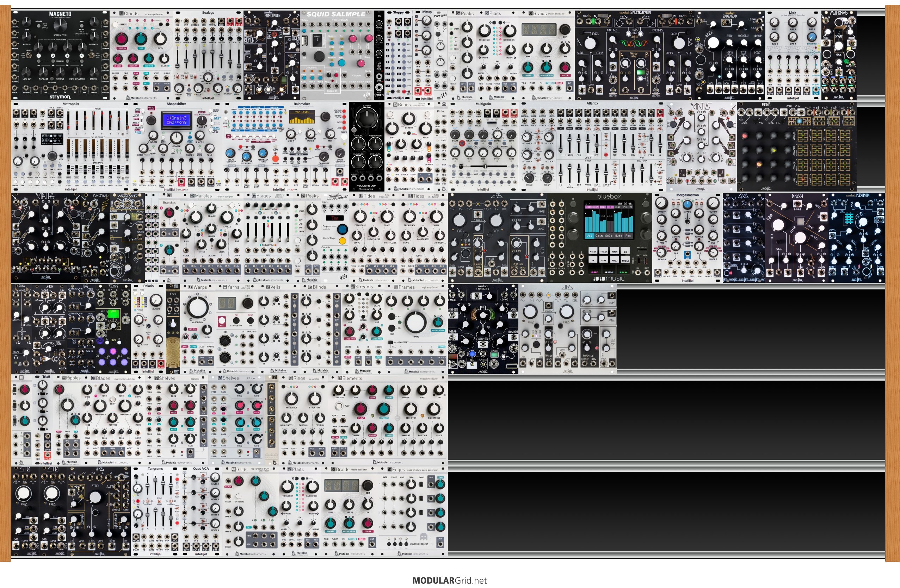The height and width of the screenshot is (588, 900).
Task: Flip the PAN toggle switch on Magneto
Action: [x=92, y=55]
